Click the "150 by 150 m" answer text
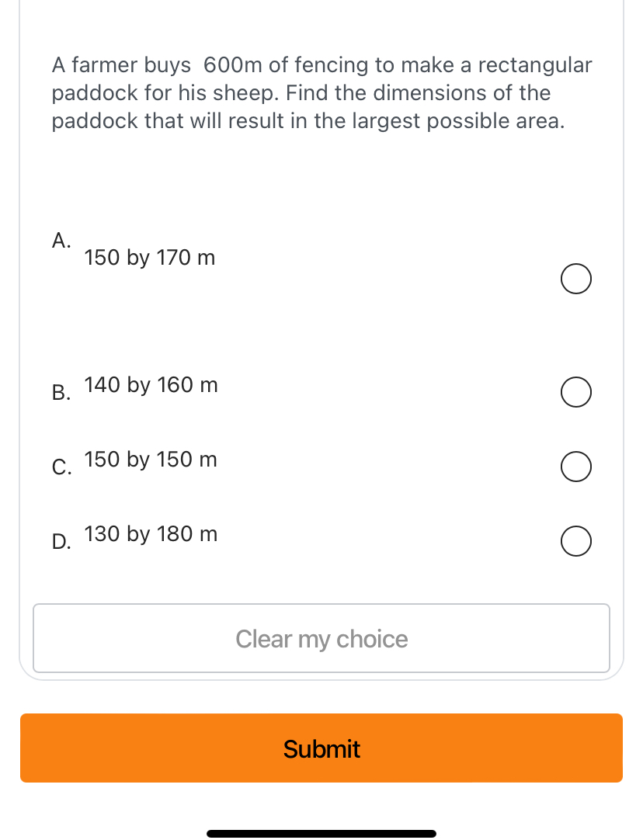 click(151, 460)
